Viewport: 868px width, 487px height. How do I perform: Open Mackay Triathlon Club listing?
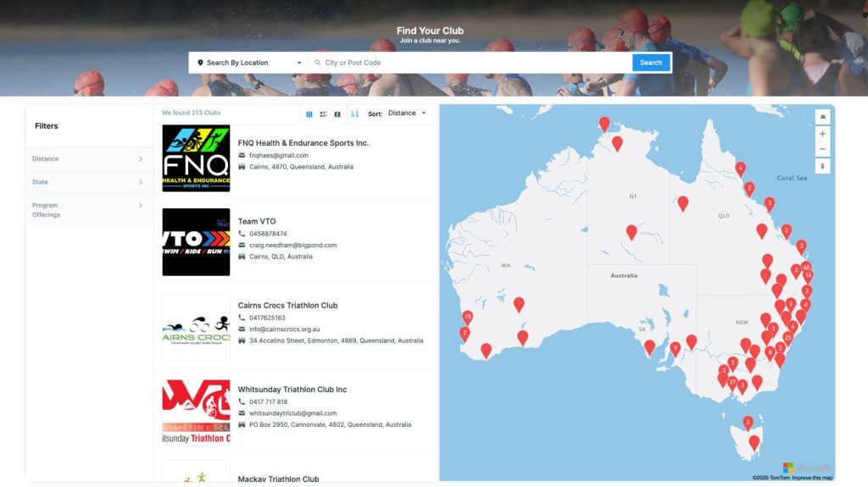(x=278, y=479)
